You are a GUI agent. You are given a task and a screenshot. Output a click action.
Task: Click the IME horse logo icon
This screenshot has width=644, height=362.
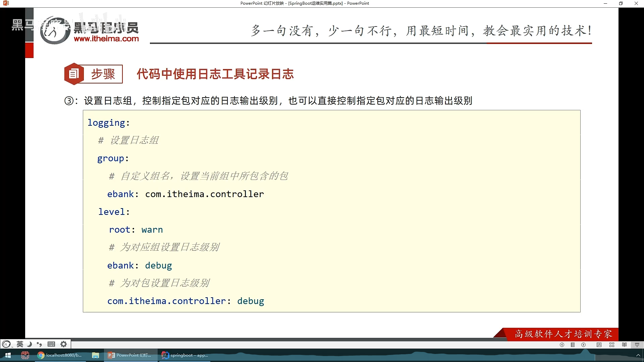click(x=7, y=344)
